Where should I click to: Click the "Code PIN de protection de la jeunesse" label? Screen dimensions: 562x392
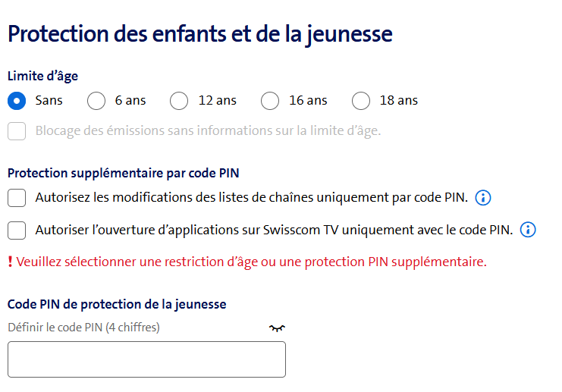tap(117, 304)
